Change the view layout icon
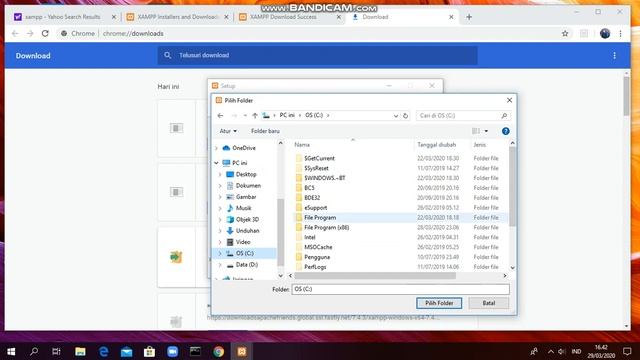 476,131
